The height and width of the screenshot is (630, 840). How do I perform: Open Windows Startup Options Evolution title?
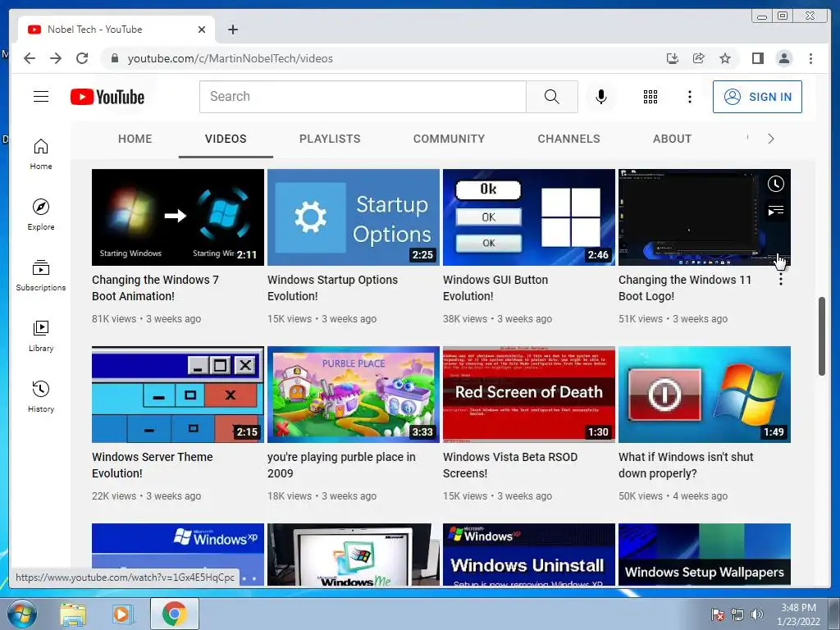click(x=332, y=288)
